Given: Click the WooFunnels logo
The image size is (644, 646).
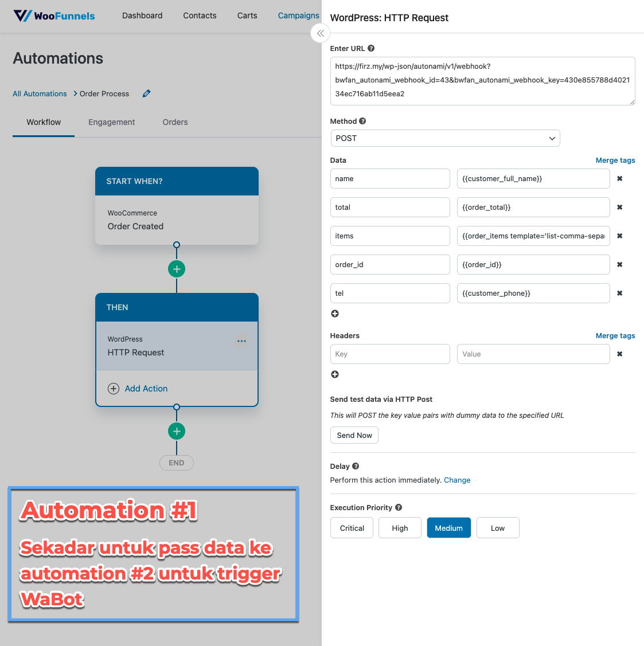Looking at the screenshot, I should (x=54, y=16).
